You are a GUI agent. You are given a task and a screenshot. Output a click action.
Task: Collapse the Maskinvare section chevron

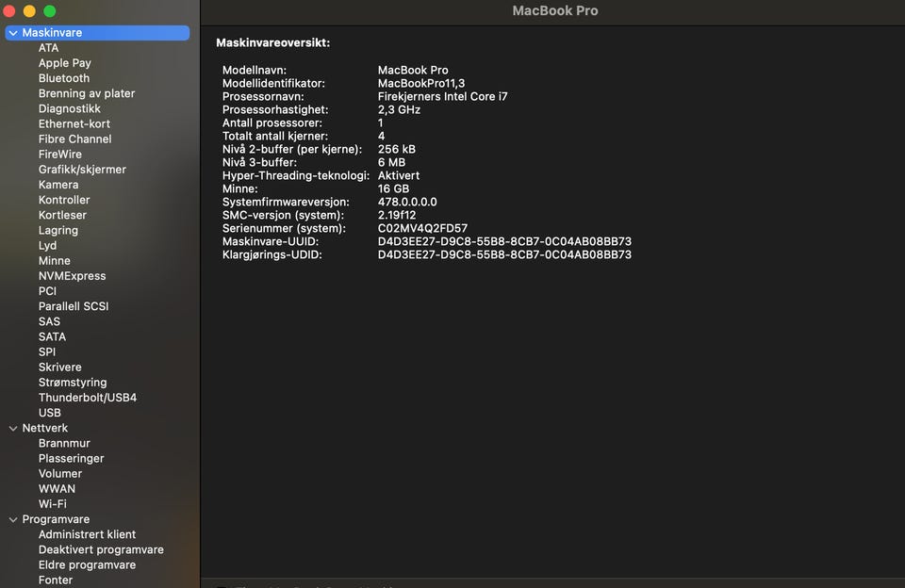[x=12, y=33]
